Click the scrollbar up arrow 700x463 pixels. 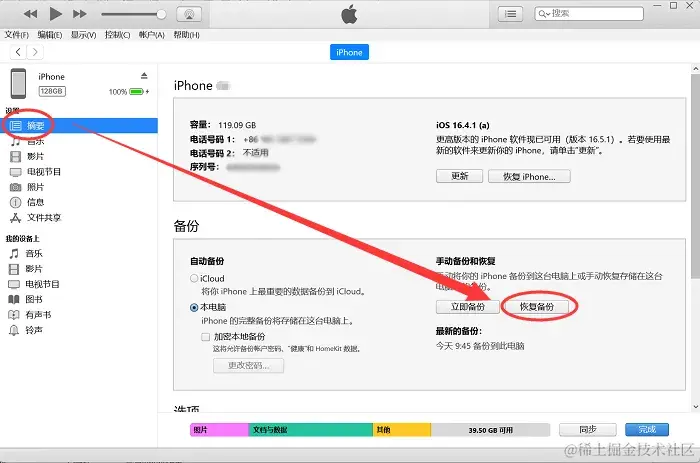(x=696, y=69)
